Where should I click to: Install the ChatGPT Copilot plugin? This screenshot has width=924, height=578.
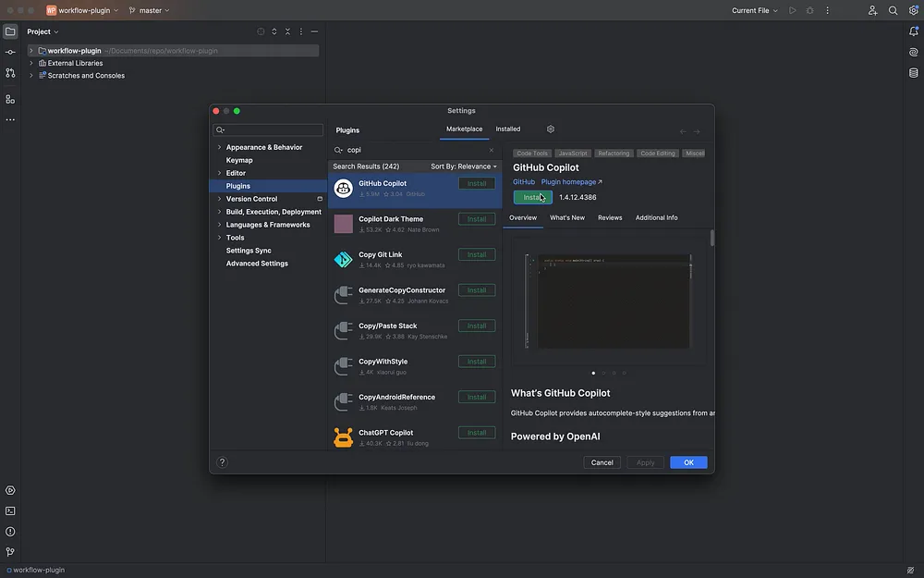[x=477, y=433]
